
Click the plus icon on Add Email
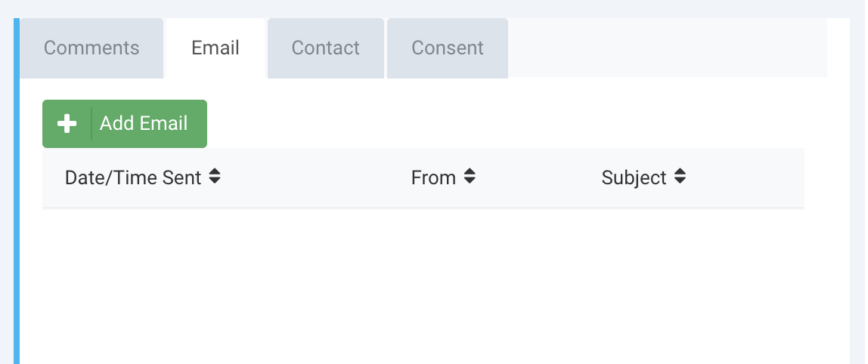click(67, 123)
